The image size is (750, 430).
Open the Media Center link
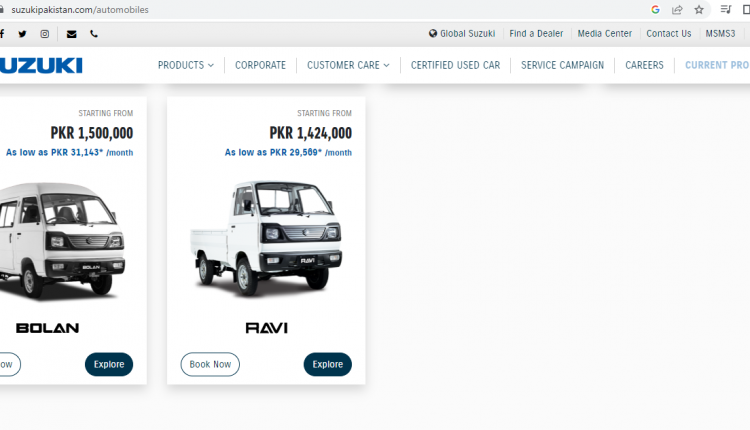click(605, 33)
